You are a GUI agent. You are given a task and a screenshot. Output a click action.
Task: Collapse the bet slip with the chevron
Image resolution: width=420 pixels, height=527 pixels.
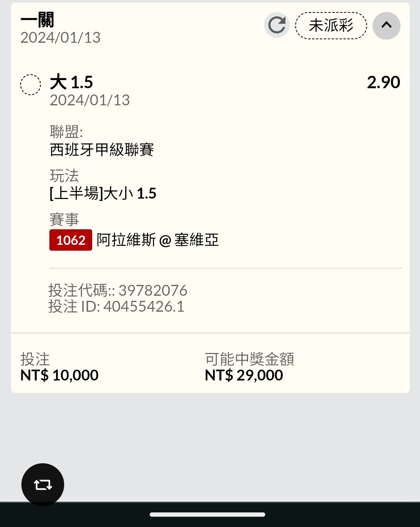pyautogui.click(x=386, y=25)
